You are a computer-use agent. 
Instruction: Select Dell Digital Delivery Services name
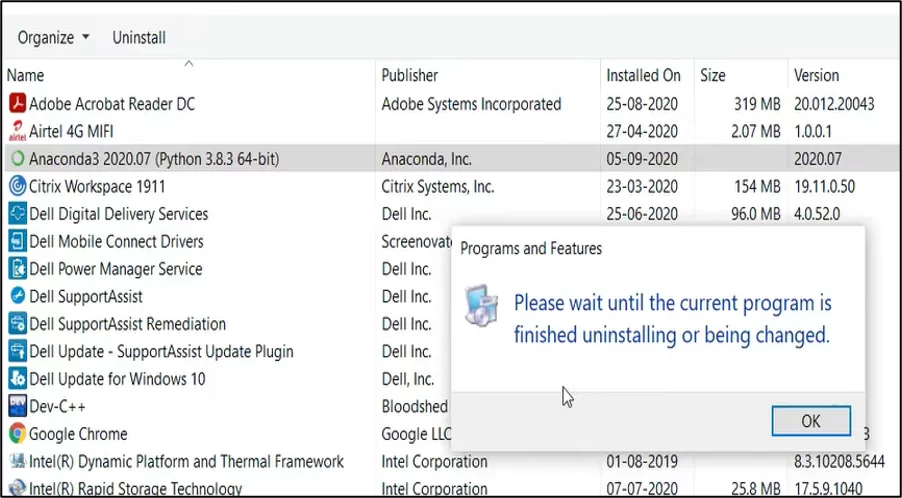click(119, 214)
